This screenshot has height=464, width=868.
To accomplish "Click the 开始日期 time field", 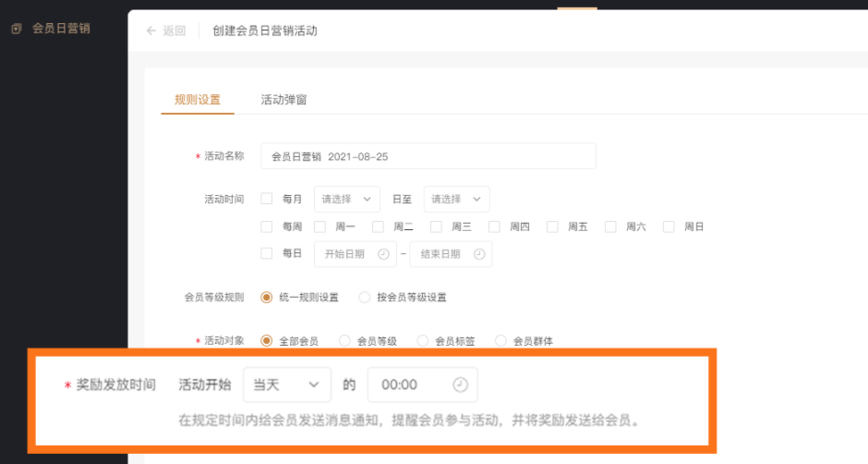I will coord(355,254).
